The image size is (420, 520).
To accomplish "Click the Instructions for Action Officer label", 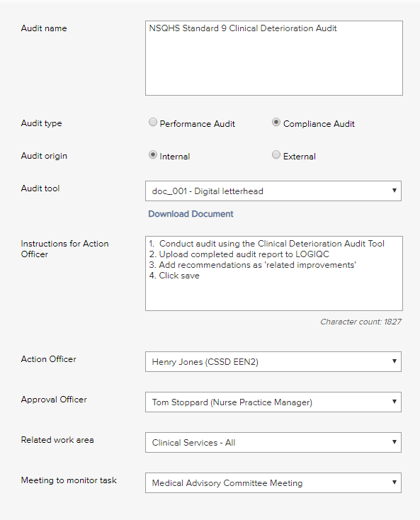I will point(64,249).
